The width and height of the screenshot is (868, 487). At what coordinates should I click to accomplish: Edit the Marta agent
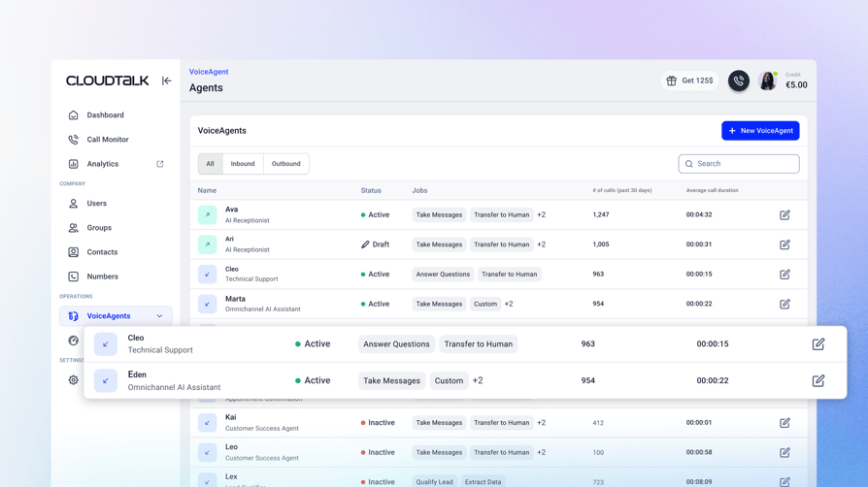[x=785, y=304]
